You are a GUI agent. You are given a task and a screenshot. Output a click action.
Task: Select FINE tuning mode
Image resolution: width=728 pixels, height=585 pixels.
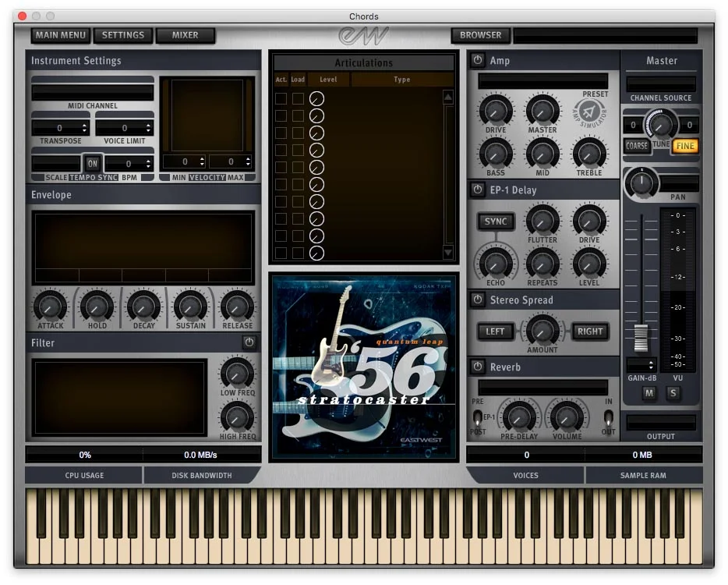(685, 146)
